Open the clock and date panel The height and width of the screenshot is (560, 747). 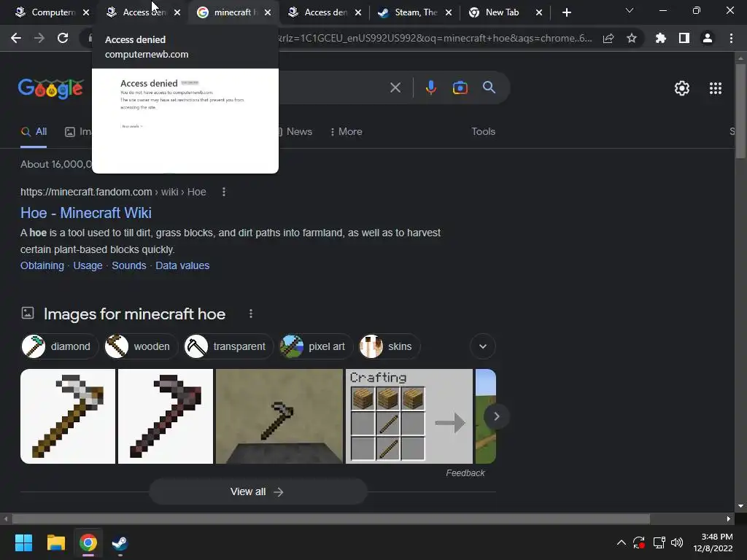tap(713, 542)
